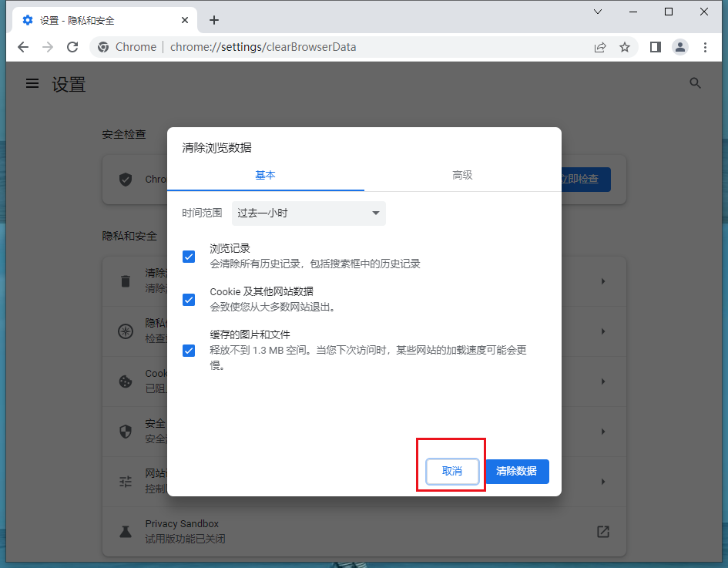The width and height of the screenshot is (728, 568).
Task: Click the cookie icon in privacy list
Action: (126, 381)
